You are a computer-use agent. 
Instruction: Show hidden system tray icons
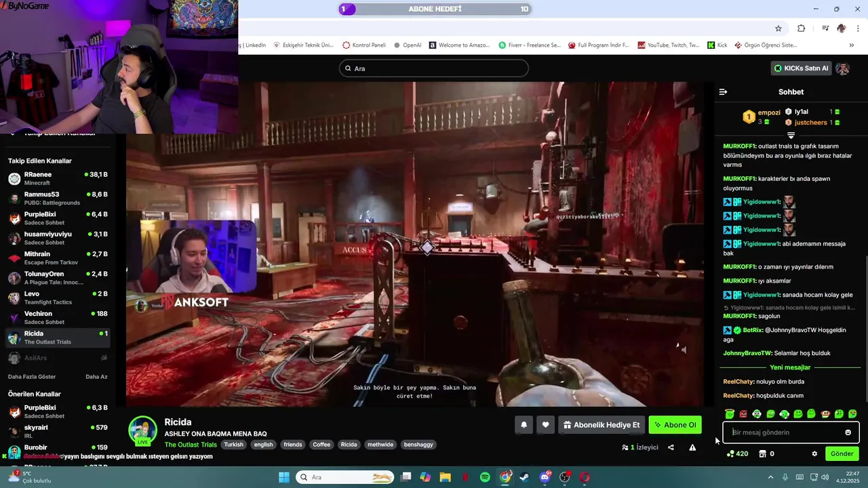pos(770,477)
